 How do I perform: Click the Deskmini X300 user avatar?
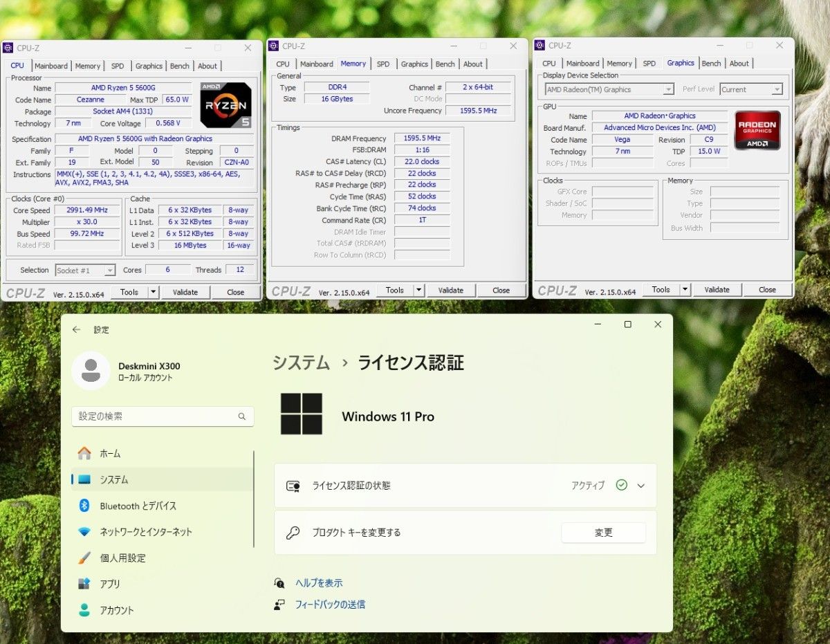[91, 371]
